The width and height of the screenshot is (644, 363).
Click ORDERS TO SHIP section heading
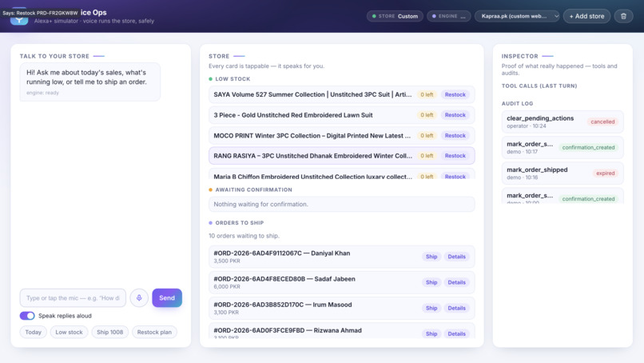[240, 223]
